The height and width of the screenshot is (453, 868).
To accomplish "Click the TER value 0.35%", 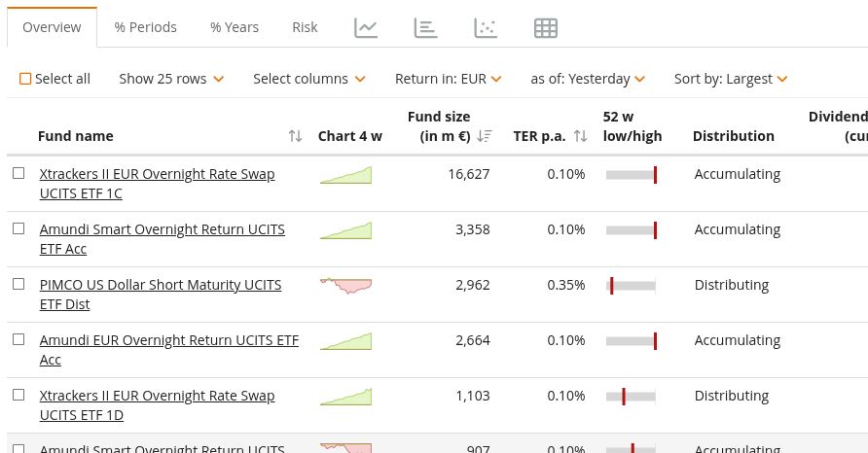I will (565, 285).
